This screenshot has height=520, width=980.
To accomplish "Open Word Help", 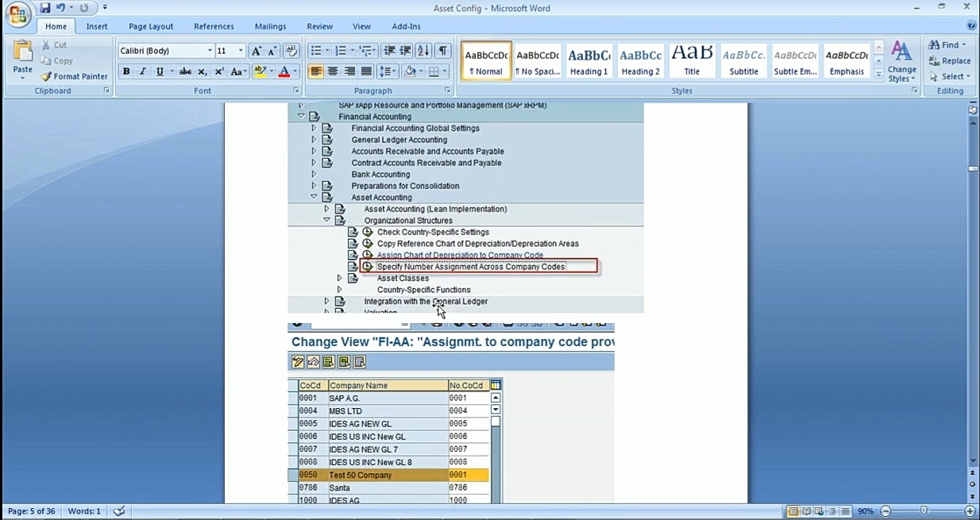I will click(970, 26).
